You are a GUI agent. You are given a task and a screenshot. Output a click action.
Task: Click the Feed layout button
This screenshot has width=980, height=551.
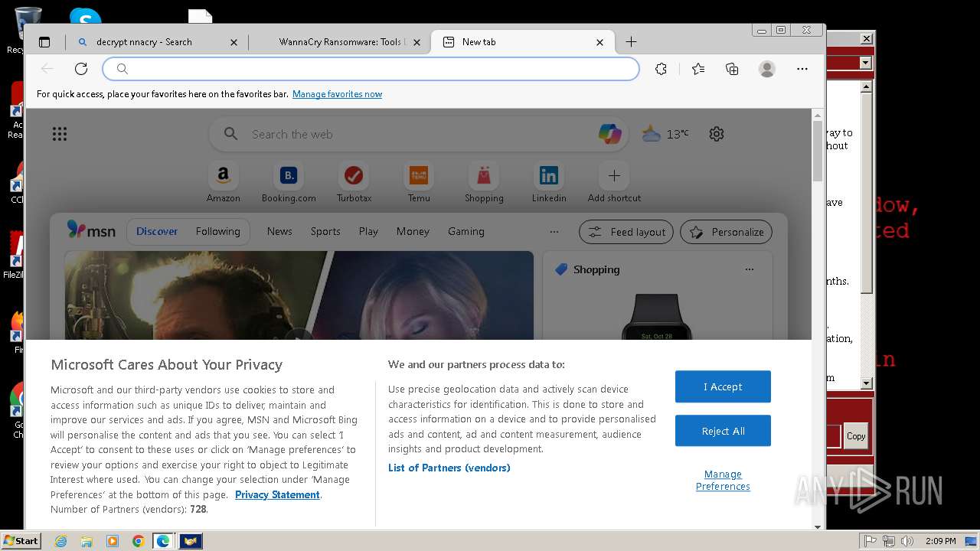click(626, 232)
